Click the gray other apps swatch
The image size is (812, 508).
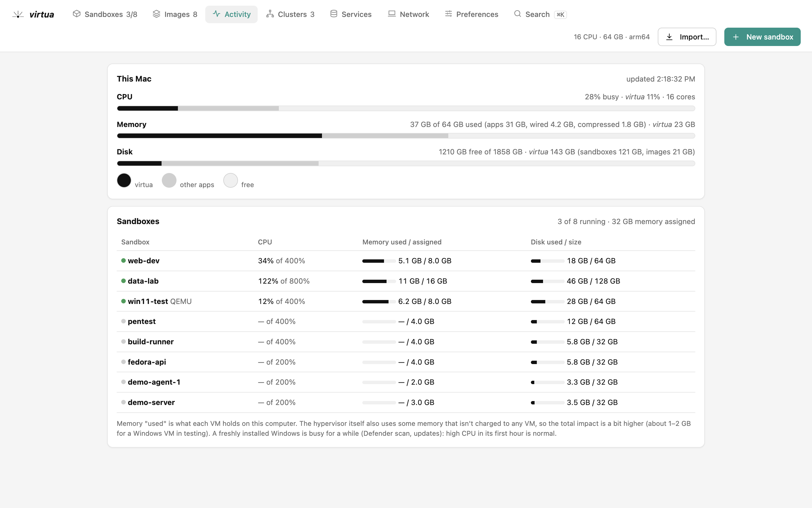pyautogui.click(x=169, y=180)
